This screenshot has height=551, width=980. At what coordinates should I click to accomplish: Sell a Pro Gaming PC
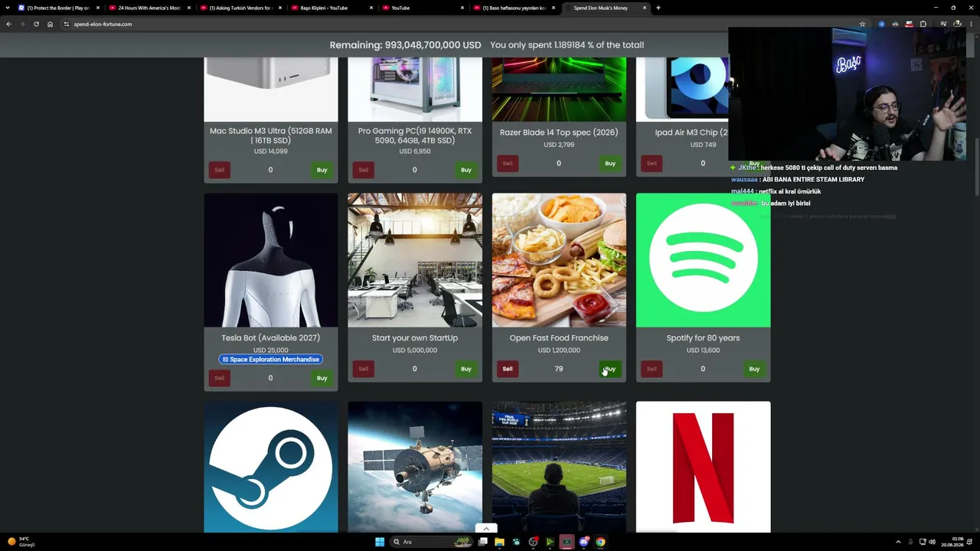point(363,170)
